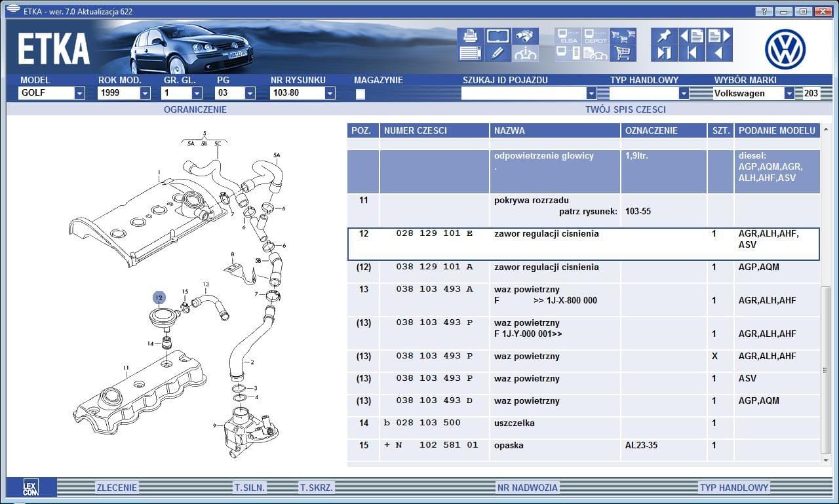This screenshot has width=839, height=504.
Task: Click the OGRANICZENIE panel header
Action: coord(195,109)
